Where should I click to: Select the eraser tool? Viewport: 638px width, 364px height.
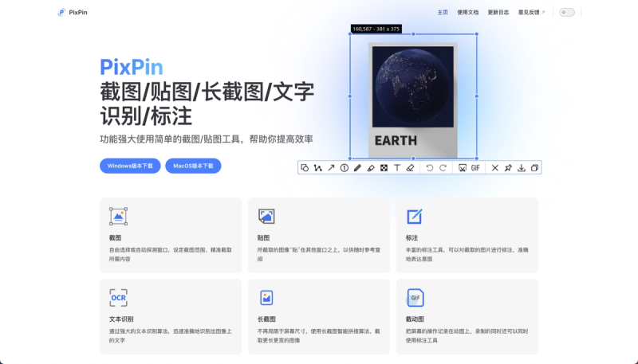pyautogui.click(x=410, y=168)
